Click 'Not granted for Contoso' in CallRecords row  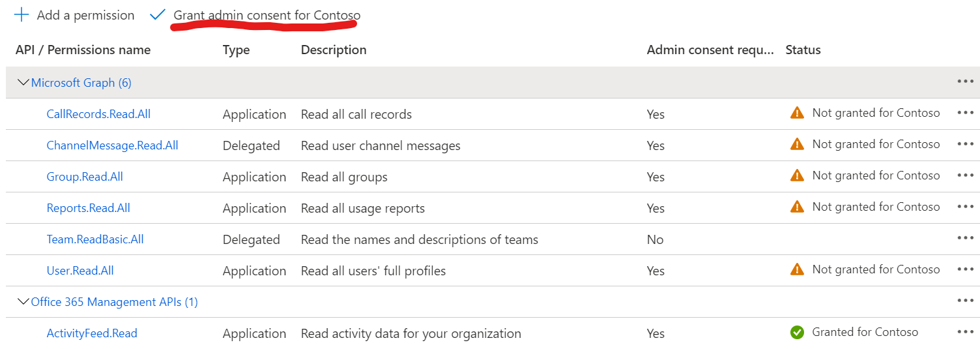click(876, 113)
